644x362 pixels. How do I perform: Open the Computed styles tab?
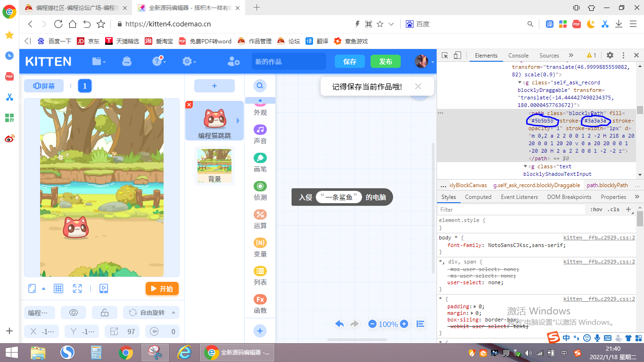tap(478, 197)
